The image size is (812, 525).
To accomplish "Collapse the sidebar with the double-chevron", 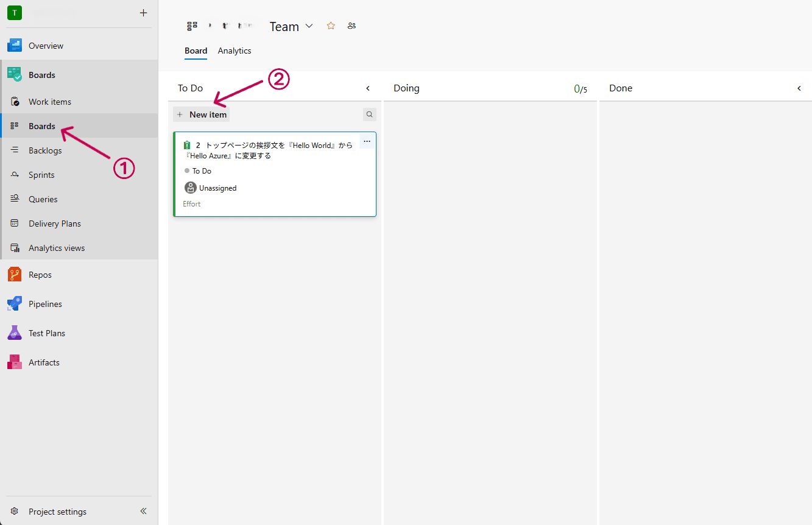I will tap(144, 512).
